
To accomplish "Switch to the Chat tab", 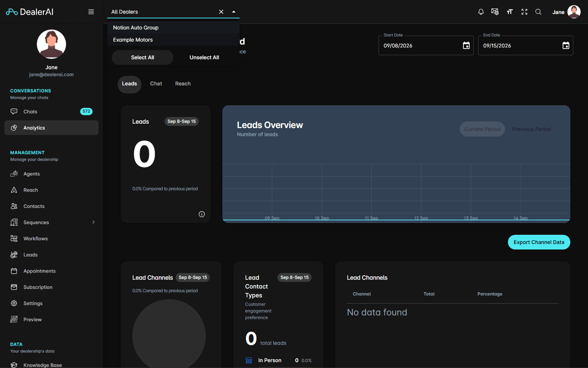I will point(156,84).
